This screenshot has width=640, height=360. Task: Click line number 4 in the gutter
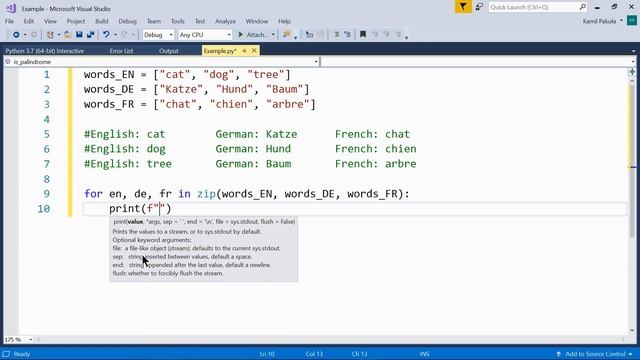pos(47,119)
